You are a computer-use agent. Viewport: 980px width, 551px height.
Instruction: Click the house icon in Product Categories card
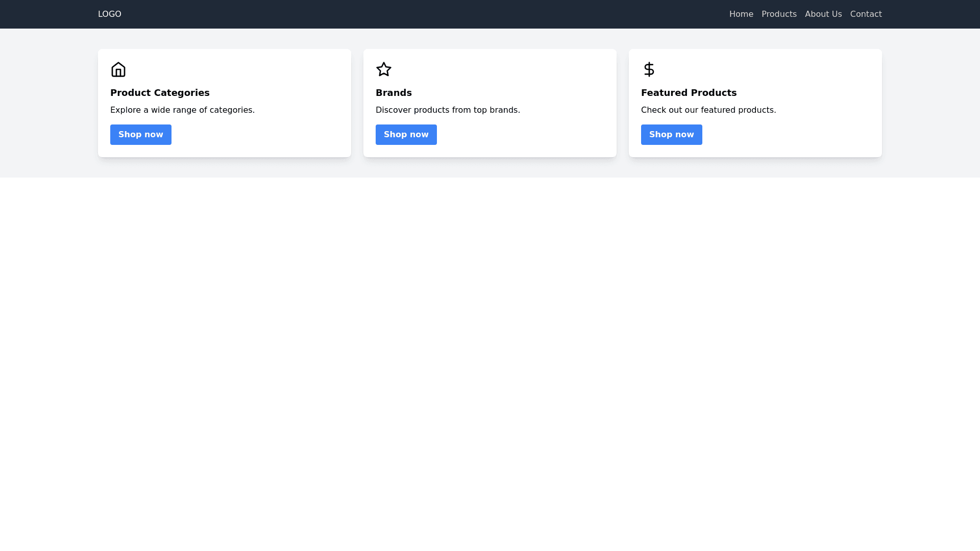point(118,69)
